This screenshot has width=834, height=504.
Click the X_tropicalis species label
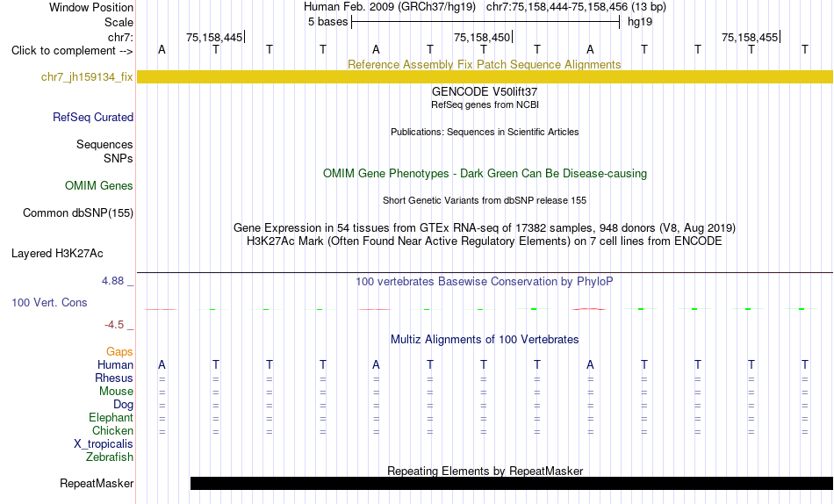click(104, 444)
